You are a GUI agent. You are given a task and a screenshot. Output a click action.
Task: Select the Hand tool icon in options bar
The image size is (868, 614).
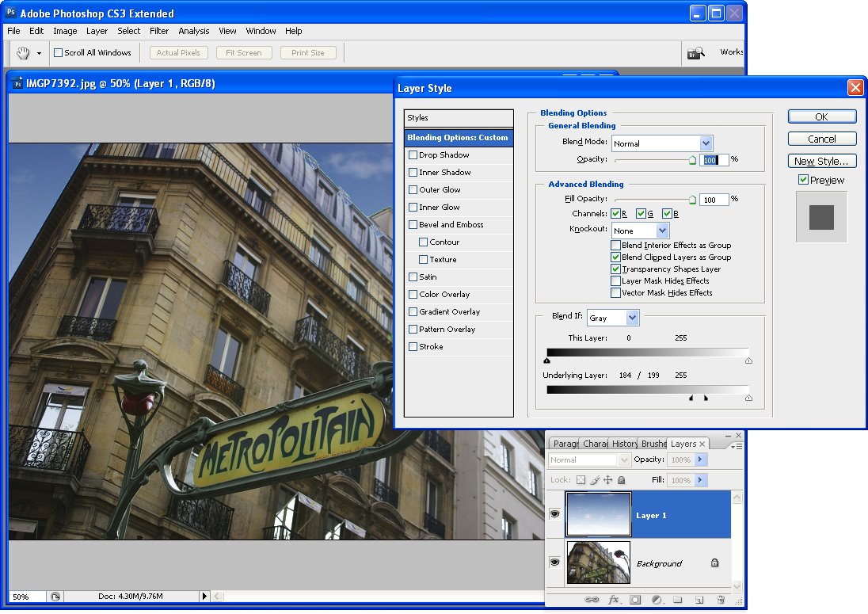[23, 53]
